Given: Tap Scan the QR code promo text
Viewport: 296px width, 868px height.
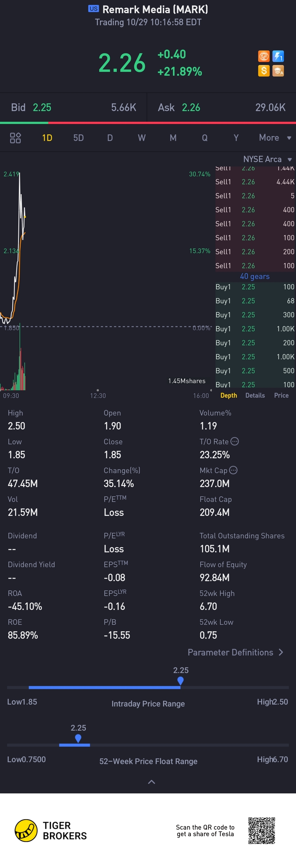Looking at the screenshot, I should pyautogui.click(x=205, y=831).
